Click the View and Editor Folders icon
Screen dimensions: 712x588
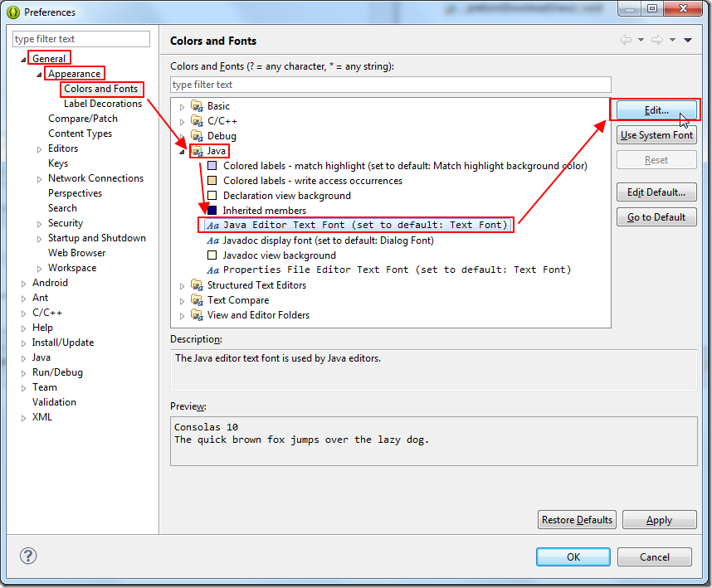(197, 315)
